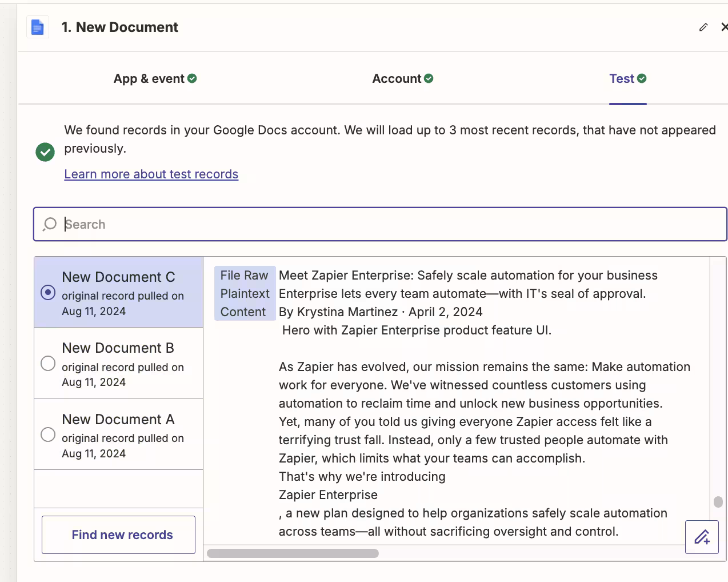Screen dimensions: 728x582
Task: Click the pencil rename step icon
Action: click(x=703, y=27)
